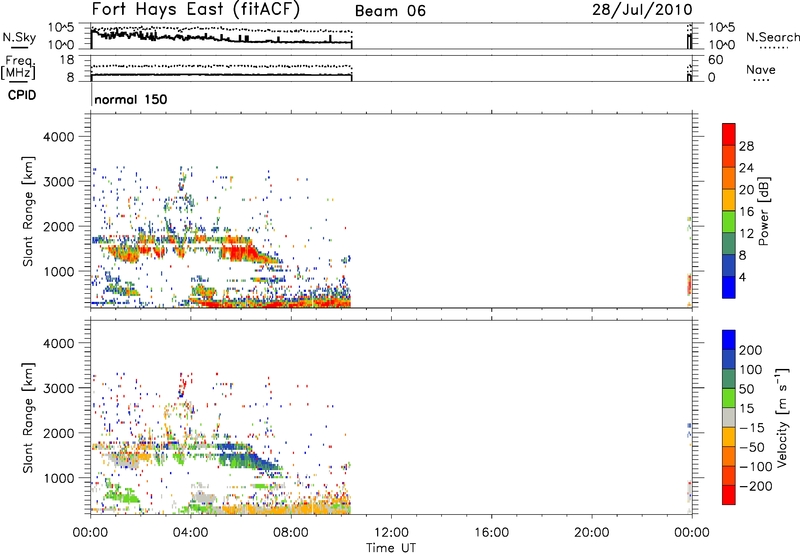Click the Nave legend label
Screen dimensions: 800x554
760,69
